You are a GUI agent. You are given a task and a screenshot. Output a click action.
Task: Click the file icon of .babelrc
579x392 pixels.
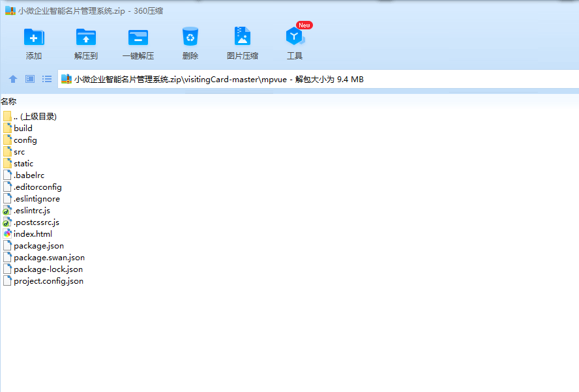7,175
